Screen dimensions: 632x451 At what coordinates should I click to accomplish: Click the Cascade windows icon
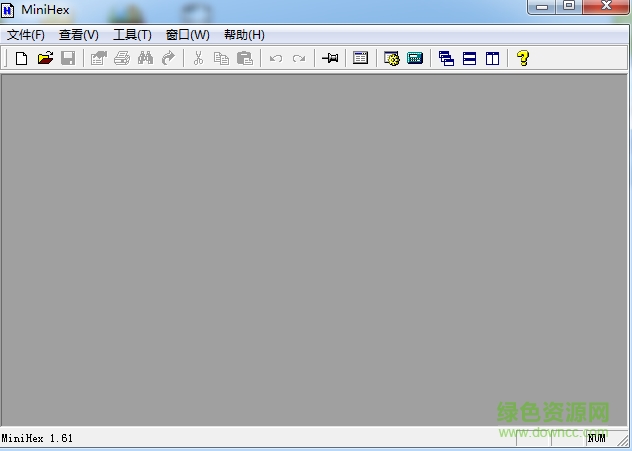(446, 59)
